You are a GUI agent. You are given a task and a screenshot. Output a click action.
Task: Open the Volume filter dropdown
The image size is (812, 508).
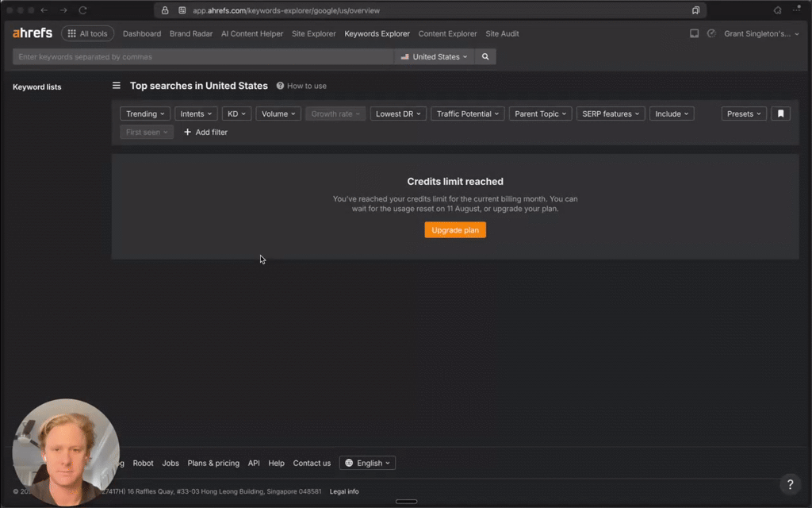point(278,114)
